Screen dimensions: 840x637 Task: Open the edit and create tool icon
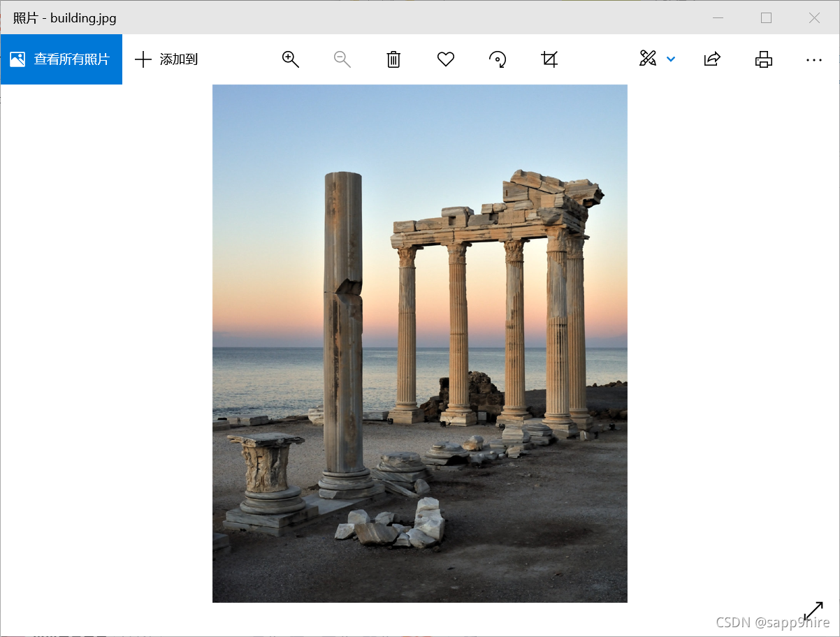click(x=648, y=59)
